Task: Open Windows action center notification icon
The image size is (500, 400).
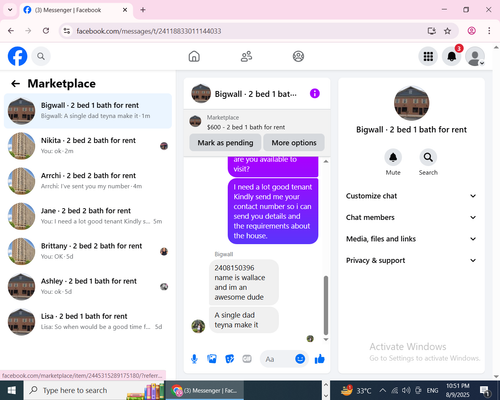Action: tap(484, 390)
